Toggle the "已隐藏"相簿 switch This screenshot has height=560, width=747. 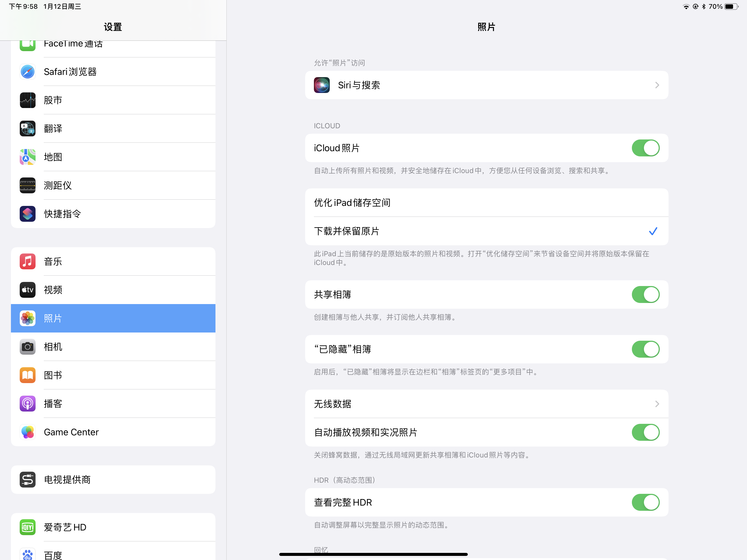[645, 349]
